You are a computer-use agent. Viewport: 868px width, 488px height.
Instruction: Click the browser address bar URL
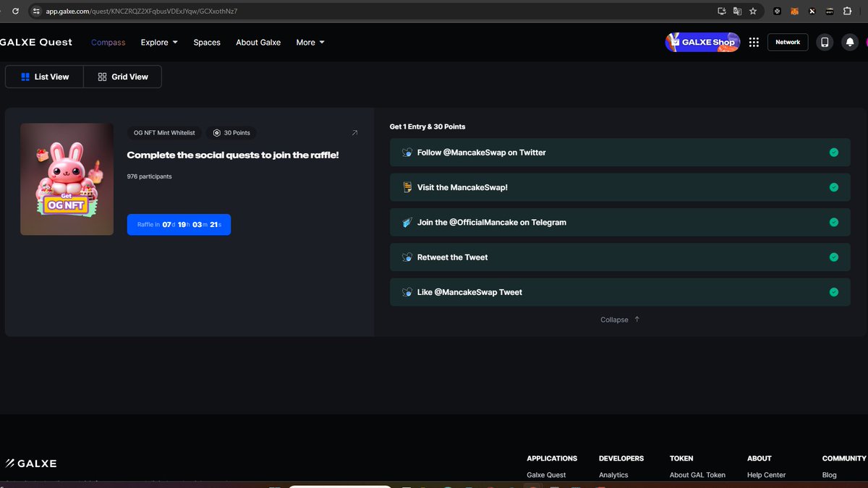[x=142, y=11]
